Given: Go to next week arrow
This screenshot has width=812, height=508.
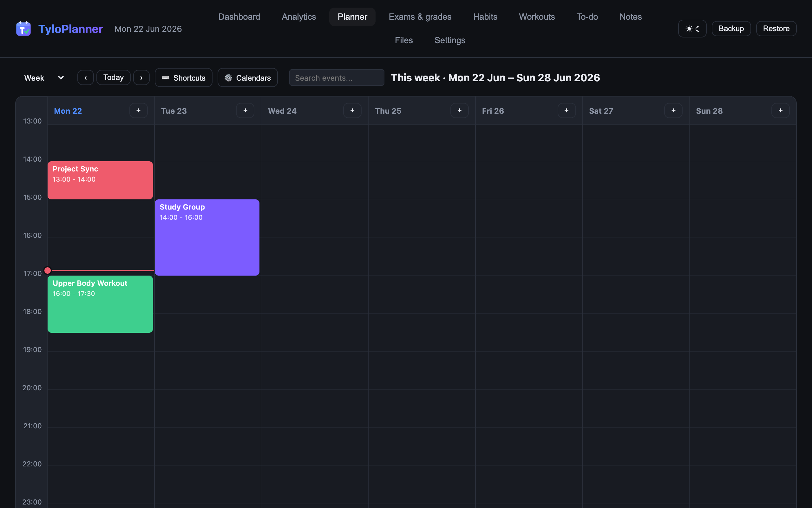Looking at the screenshot, I should (141, 77).
